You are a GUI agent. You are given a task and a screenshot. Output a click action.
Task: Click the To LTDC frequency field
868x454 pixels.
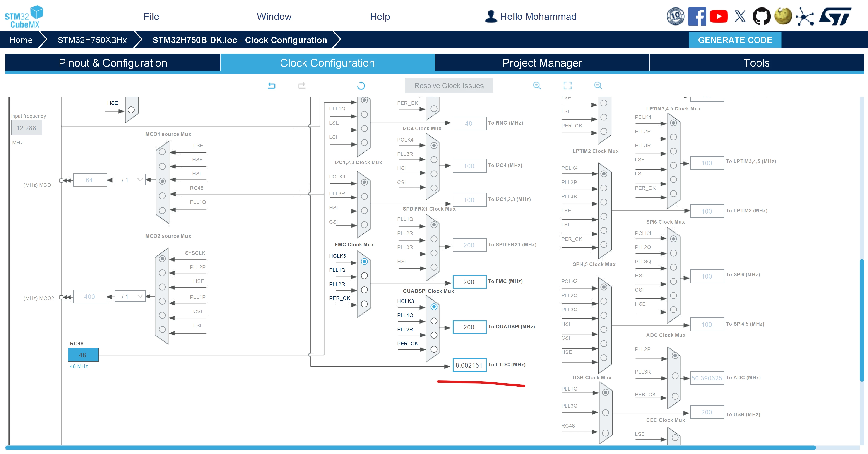(x=469, y=365)
